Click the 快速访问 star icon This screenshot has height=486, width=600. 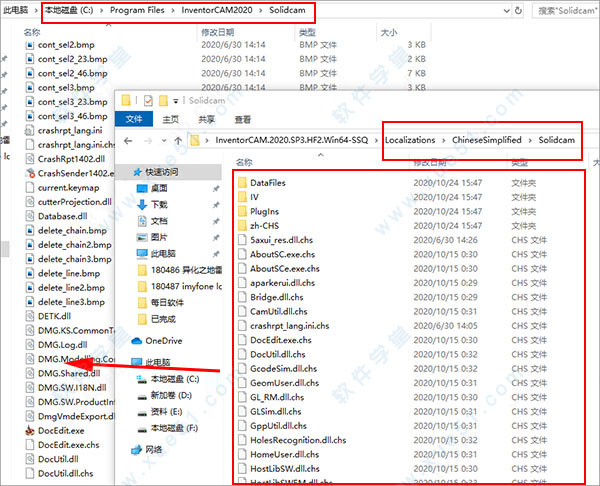tap(138, 170)
